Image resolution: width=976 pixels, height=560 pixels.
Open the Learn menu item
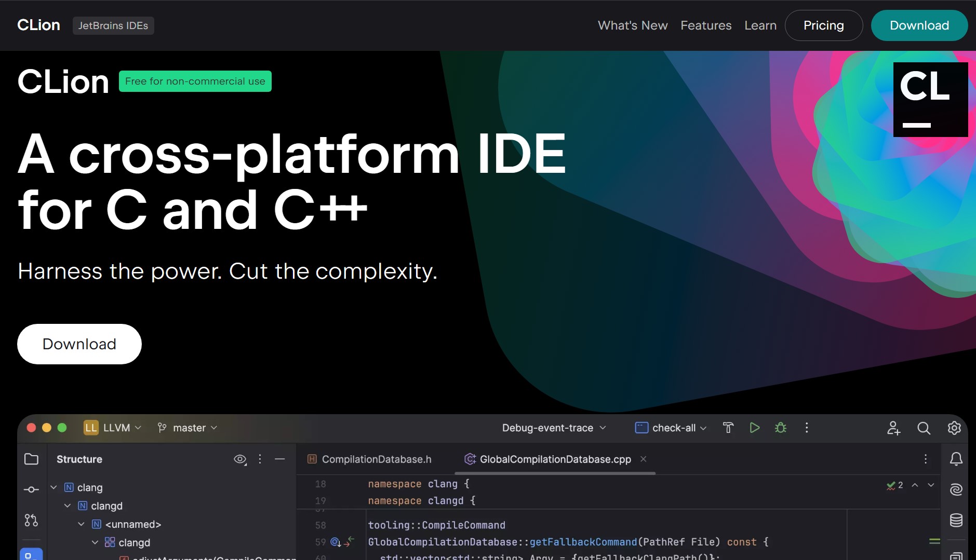coord(760,25)
